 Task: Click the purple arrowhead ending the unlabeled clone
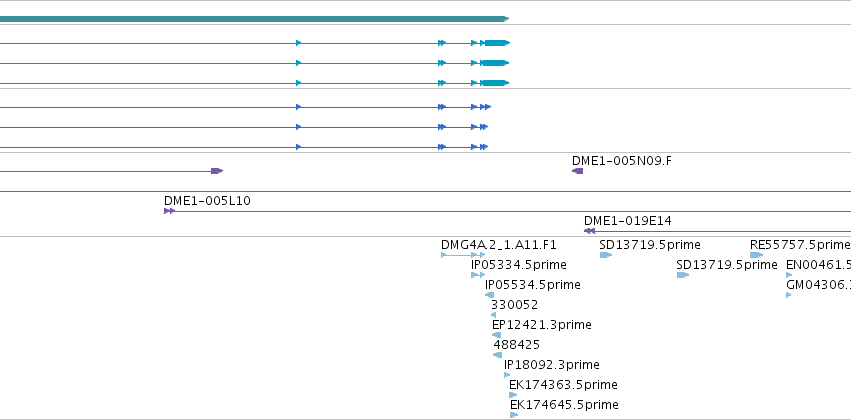217,171
